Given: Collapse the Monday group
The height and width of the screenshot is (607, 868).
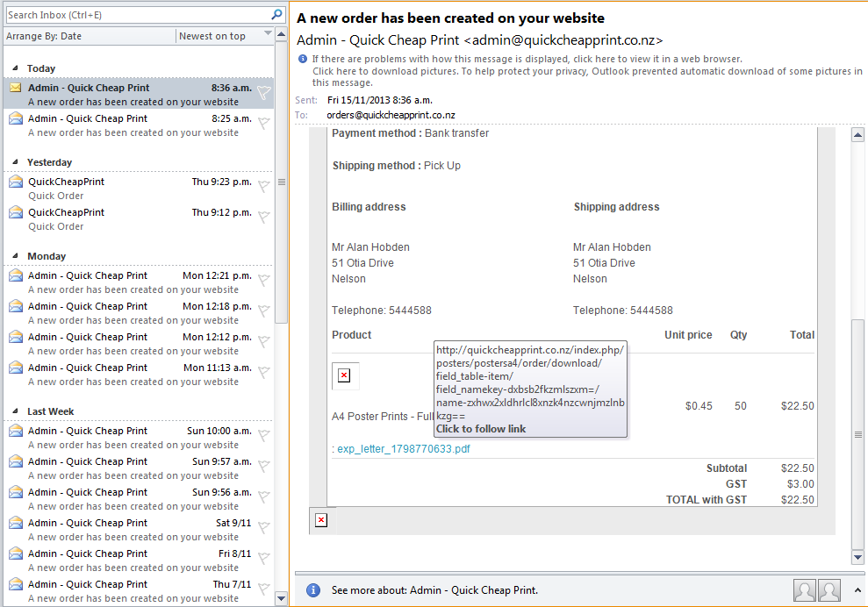Looking at the screenshot, I should [x=15, y=256].
